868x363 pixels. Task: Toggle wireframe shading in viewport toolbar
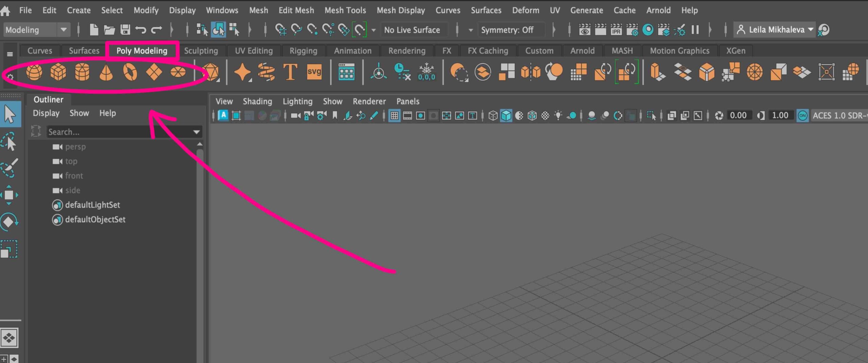coord(493,116)
